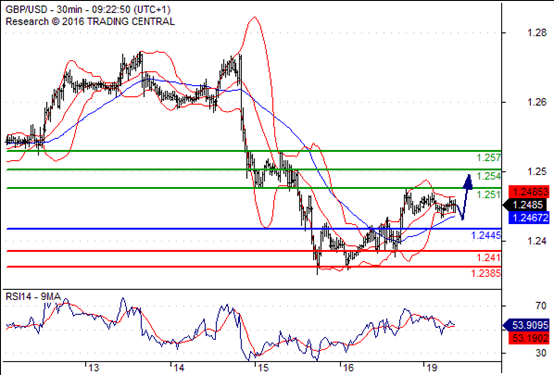Click the 1.254 green resistance label
The width and height of the screenshot is (554, 375).
click(488, 176)
